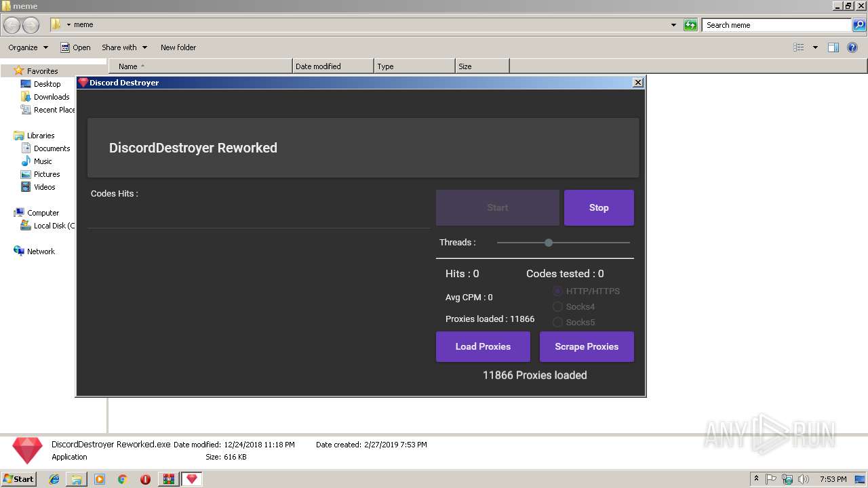Open the view options dropdown arrow
The height and width of the screenshot is (488, 868).
[815, 47]
